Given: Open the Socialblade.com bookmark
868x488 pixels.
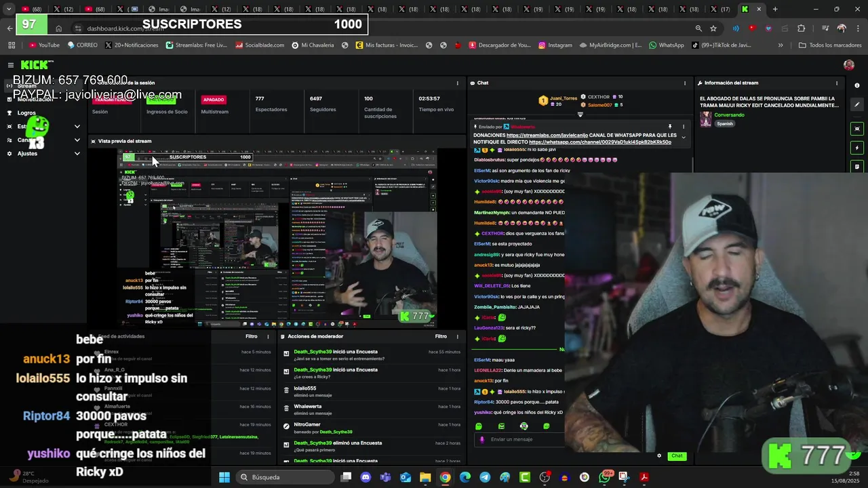Looking at the screenshot, I should pyautogui.click(x=260, y=45).
